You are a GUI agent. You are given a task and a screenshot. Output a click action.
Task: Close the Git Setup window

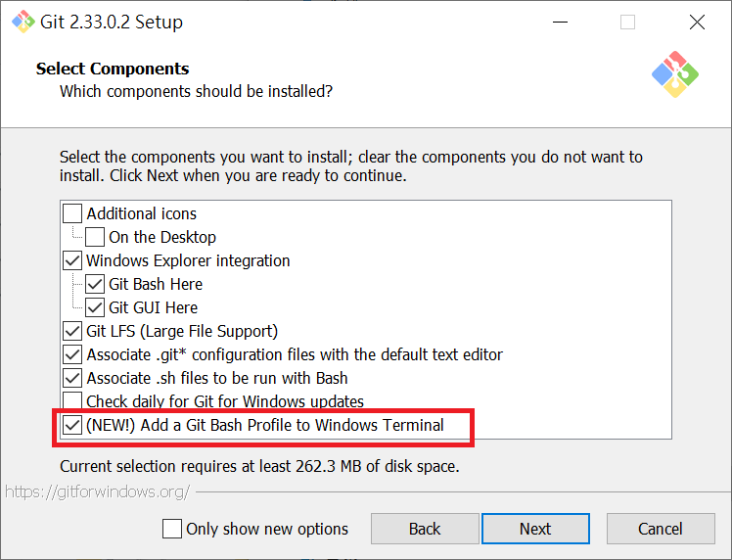tap(697, 22)
